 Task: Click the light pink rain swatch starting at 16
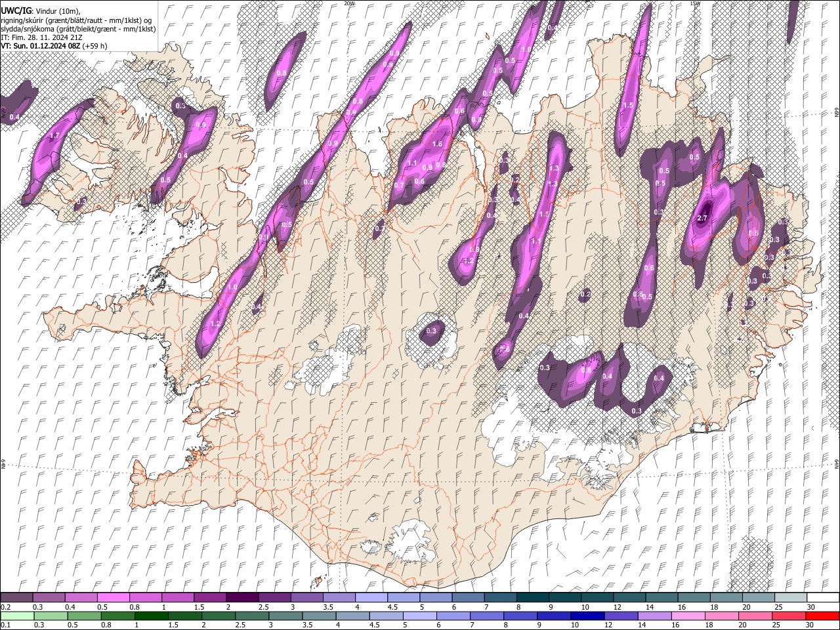click(687, 616)
